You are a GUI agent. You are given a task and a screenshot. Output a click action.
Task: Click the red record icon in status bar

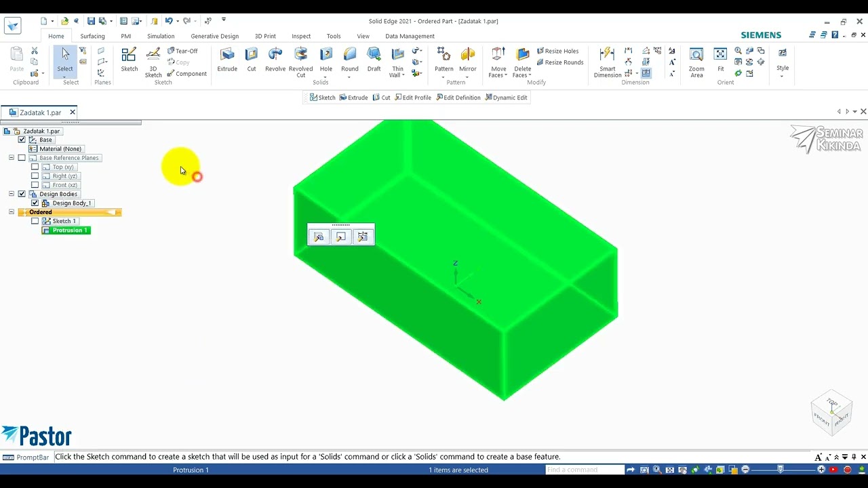point(847,470)
